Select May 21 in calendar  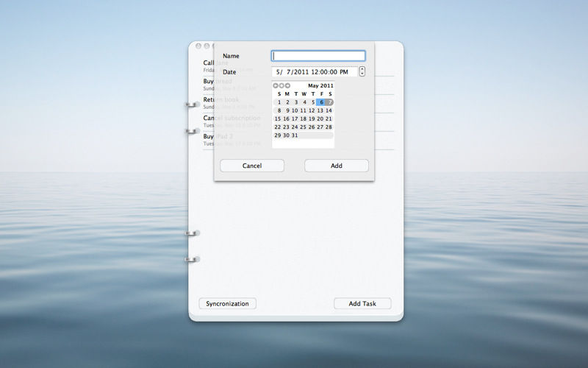[329, 118]
